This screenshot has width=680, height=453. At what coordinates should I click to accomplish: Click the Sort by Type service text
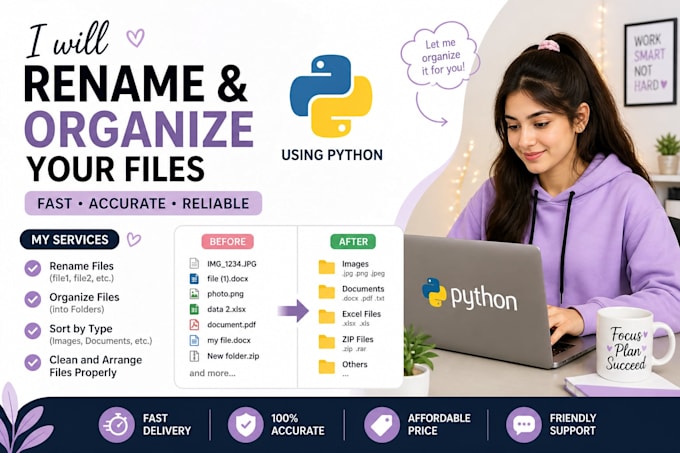pyautogui.click(x=81, y=329)
